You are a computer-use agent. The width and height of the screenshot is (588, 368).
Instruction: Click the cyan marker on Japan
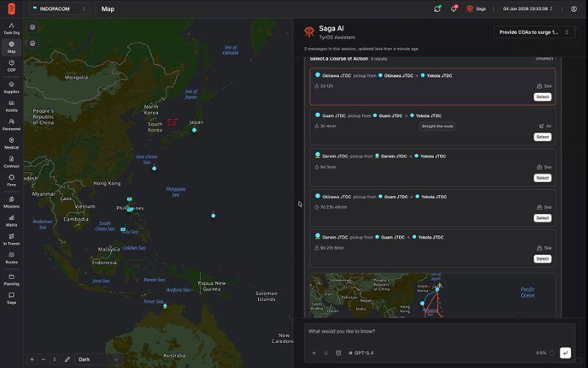tap(194, 130)
